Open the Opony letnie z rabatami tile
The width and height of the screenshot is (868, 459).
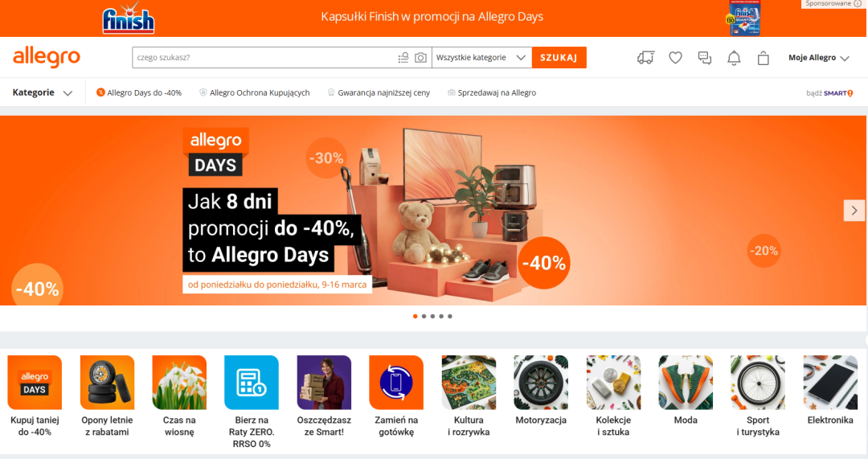click(108, 396)
